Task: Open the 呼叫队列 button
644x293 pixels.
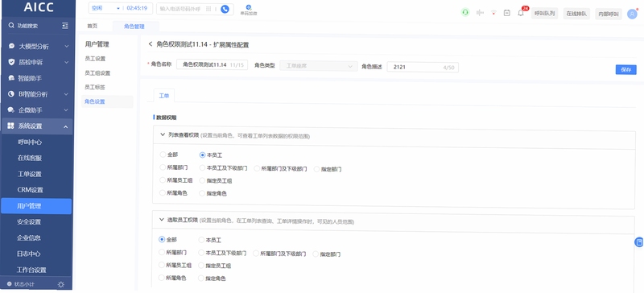Action: coord(545,14)
